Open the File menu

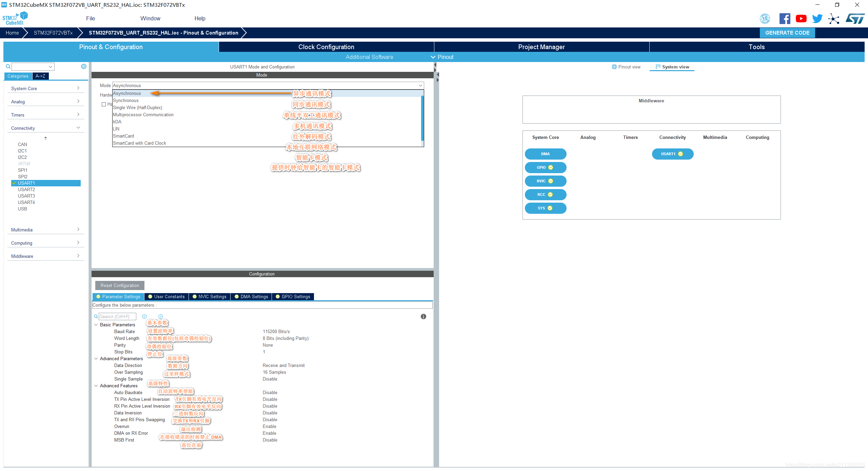coord(91,18)
